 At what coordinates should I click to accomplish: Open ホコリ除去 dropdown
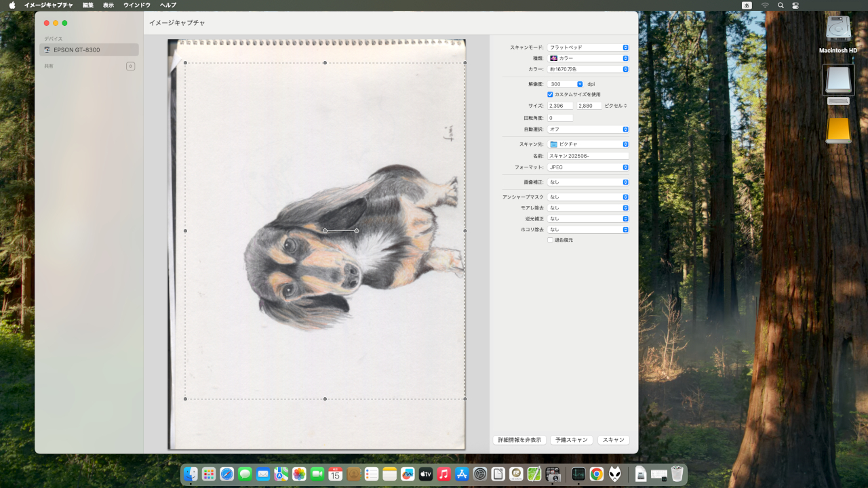(x=588, y=229)
